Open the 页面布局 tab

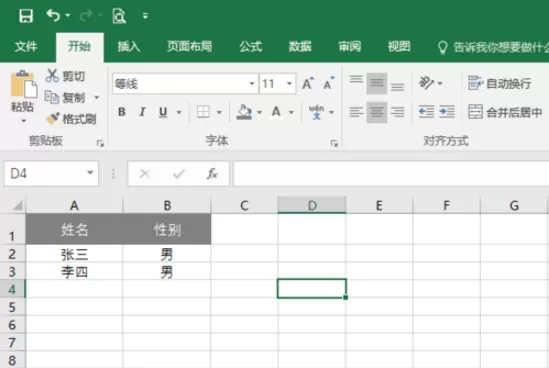tap(189, 46)
